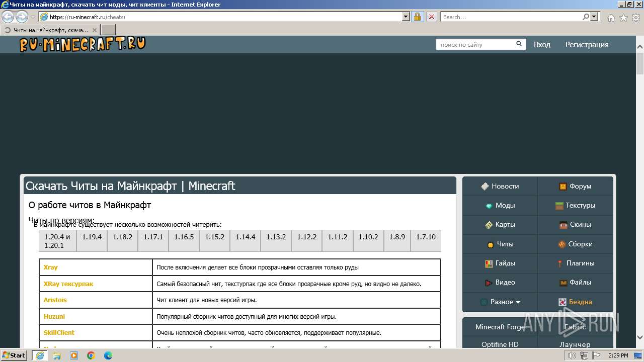Click the Вход login link
Image resolution: width=644 pixels, height=362 pixels.
point(542,44)
